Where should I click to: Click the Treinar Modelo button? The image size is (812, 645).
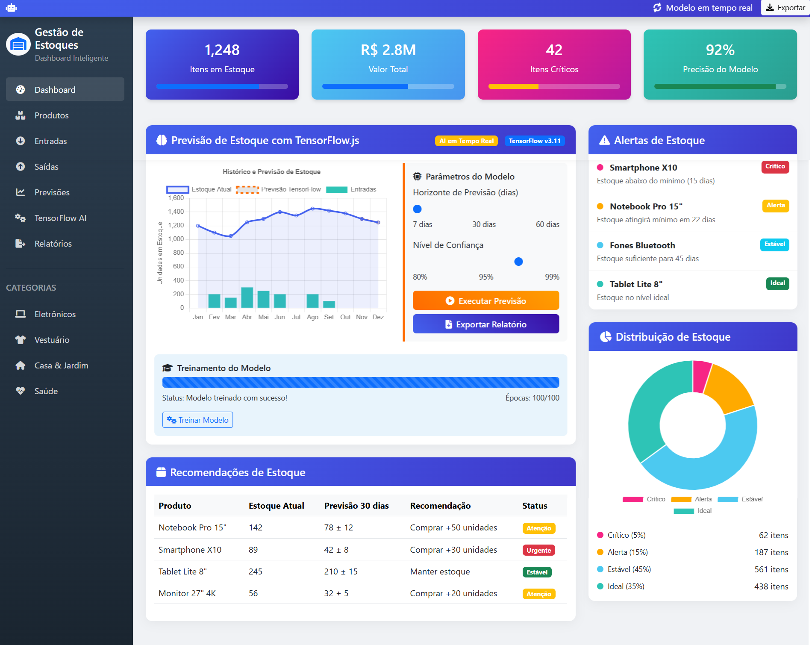(x=197, y=420)
